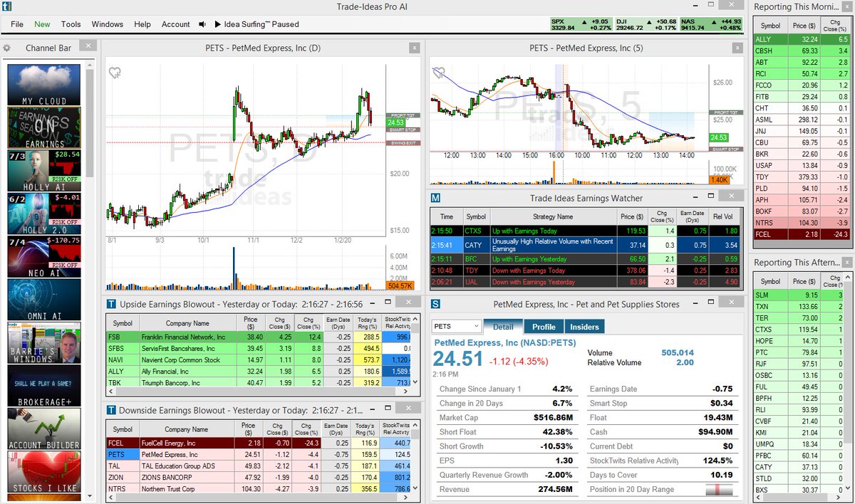The width and height of the screenshot is (855, 504).
Task: Open the Account menu
Action: [x=175, y=24]
